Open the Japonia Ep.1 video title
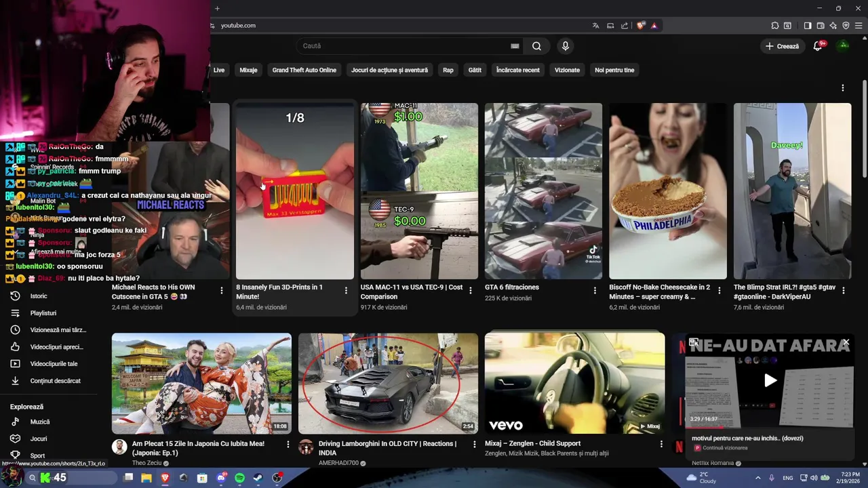This screenshot has height=488, width=868. (x=198, y=448)
